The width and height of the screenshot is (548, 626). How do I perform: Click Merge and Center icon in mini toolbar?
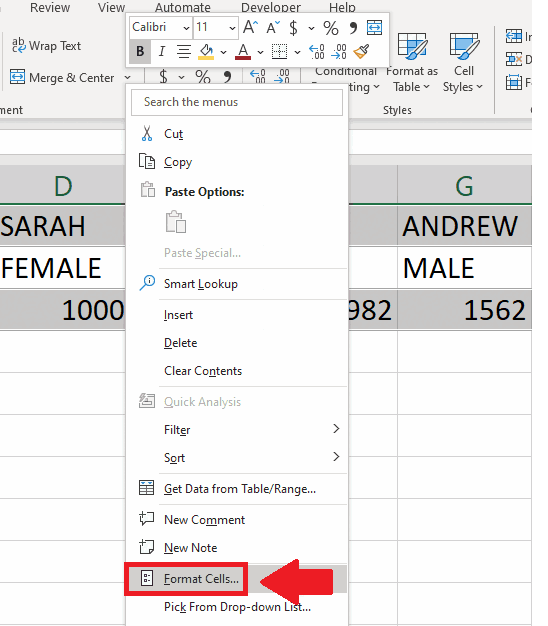374,28
